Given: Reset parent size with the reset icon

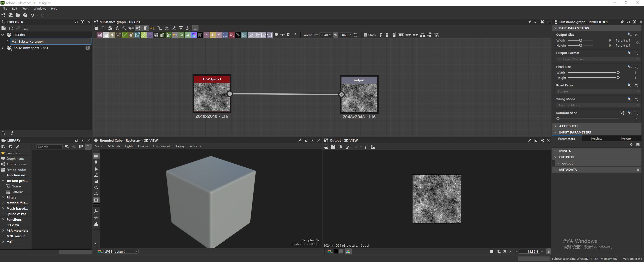Looking at the screenshot, I should coord(355,35).
